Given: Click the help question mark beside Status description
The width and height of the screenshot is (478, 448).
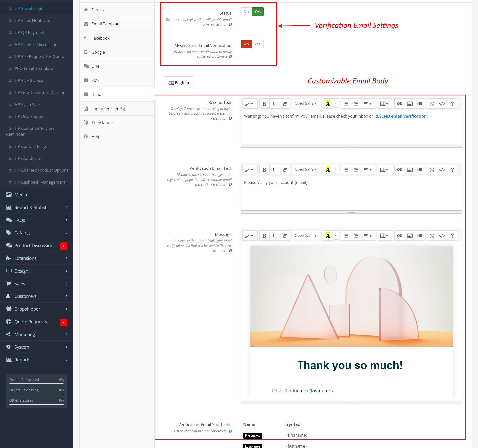Looking at the screenshot, I should click(x=230, y=24).
